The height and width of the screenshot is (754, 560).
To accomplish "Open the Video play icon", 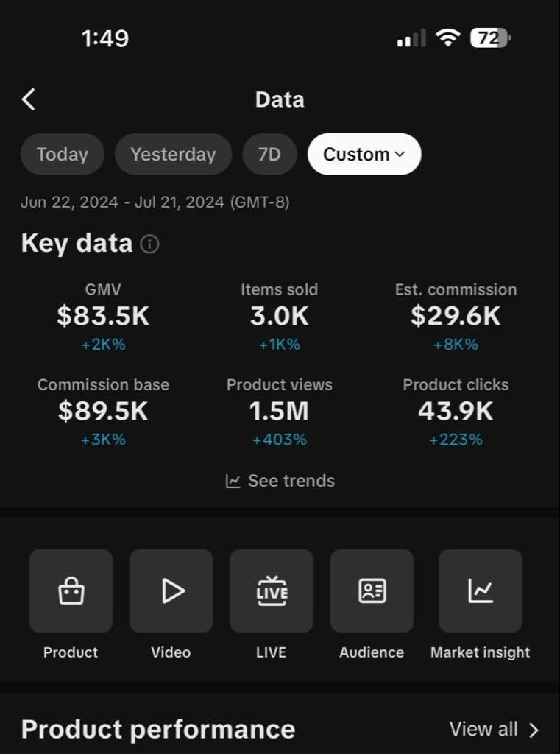I will tap(171, 591).
